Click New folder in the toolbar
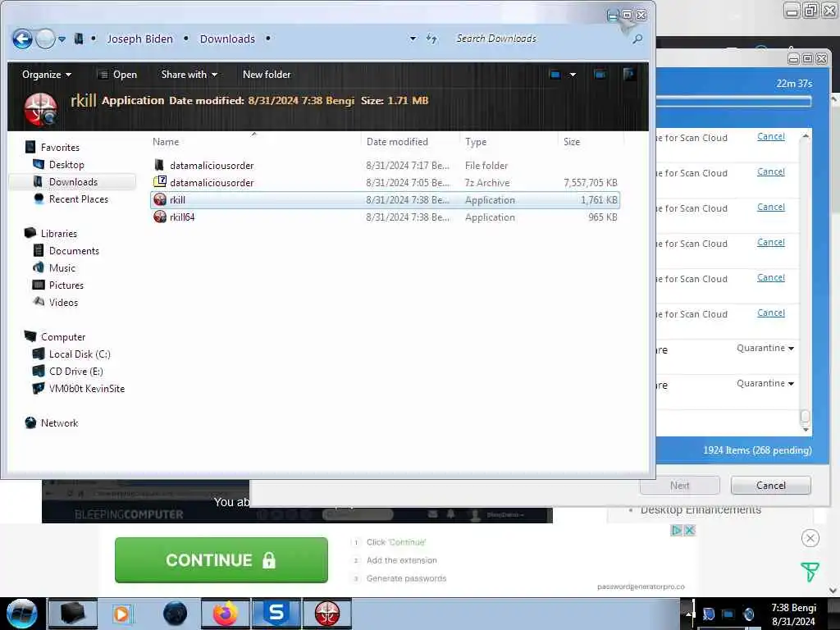The height and width of the screenshot is (630, 840). [267, 75]
